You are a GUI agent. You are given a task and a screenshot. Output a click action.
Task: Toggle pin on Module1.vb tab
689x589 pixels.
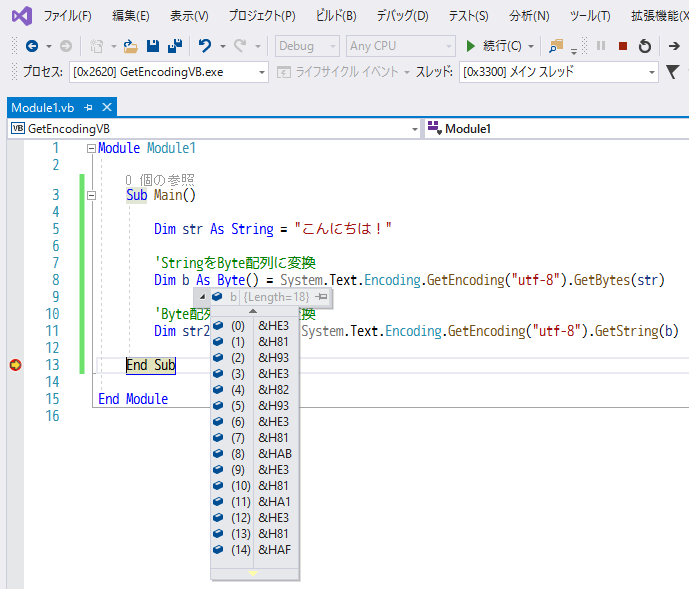(x=89, y=107)
